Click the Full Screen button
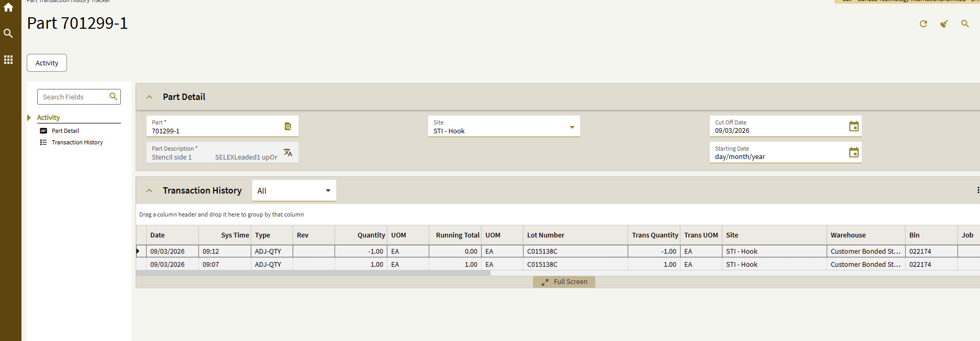The height and width of the screenshot is (341, 980). [564, 282]
